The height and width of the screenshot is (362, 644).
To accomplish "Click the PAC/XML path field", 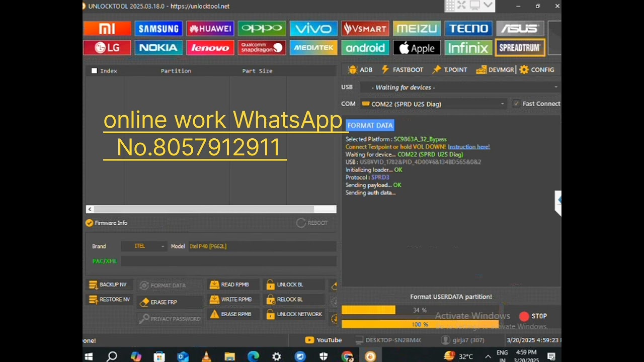I will [228, 261].
